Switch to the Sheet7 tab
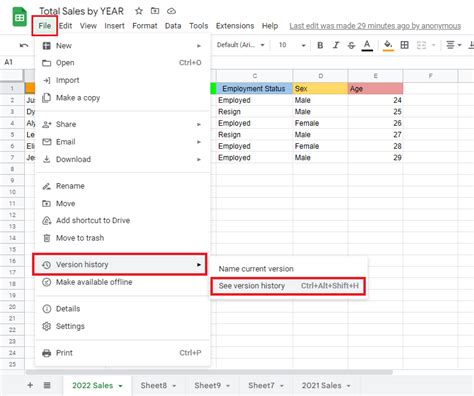The width and height of the screenshot is (474, 396). pyautogui.click(x=261, y=386)
